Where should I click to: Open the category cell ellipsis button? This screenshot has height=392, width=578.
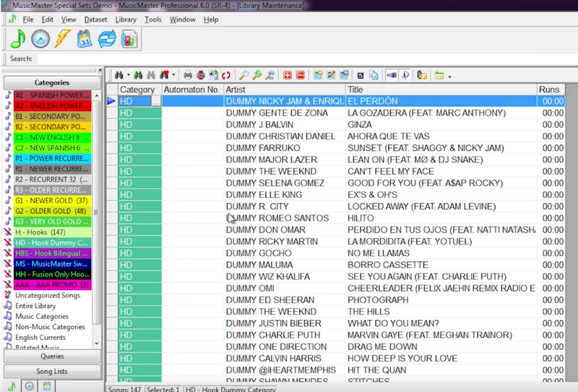click(x=156, y=101)
